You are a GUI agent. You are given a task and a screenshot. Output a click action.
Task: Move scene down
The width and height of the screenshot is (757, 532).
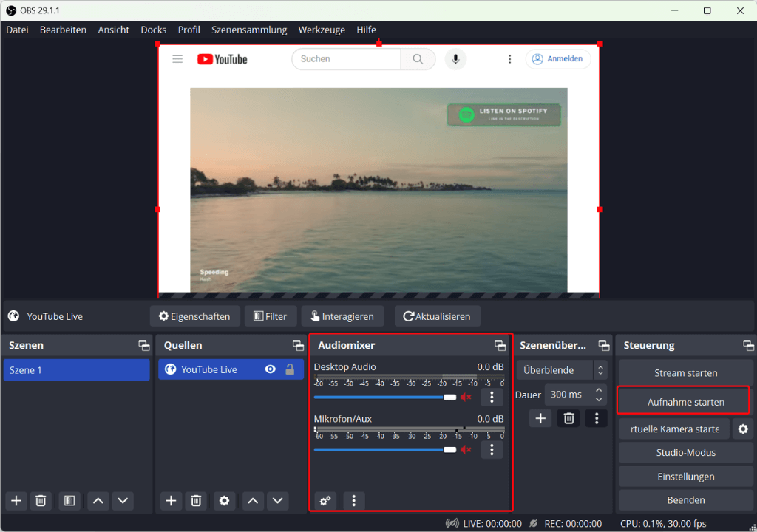(123, 501)
